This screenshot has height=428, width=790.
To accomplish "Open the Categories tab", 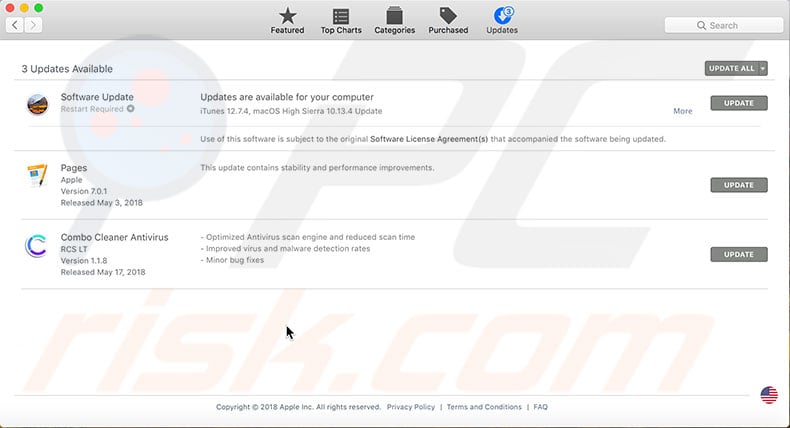I will pos(394,21).
